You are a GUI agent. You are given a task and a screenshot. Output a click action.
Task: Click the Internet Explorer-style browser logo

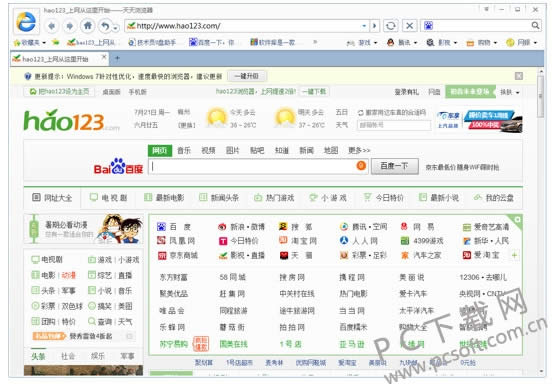pos(26,22)
